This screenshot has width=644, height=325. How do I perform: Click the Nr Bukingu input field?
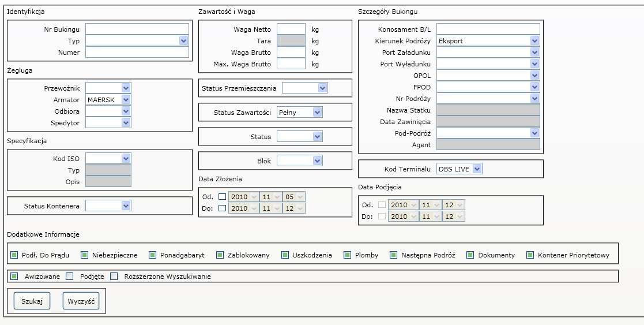pyautogui.click(x=137, y=29)
